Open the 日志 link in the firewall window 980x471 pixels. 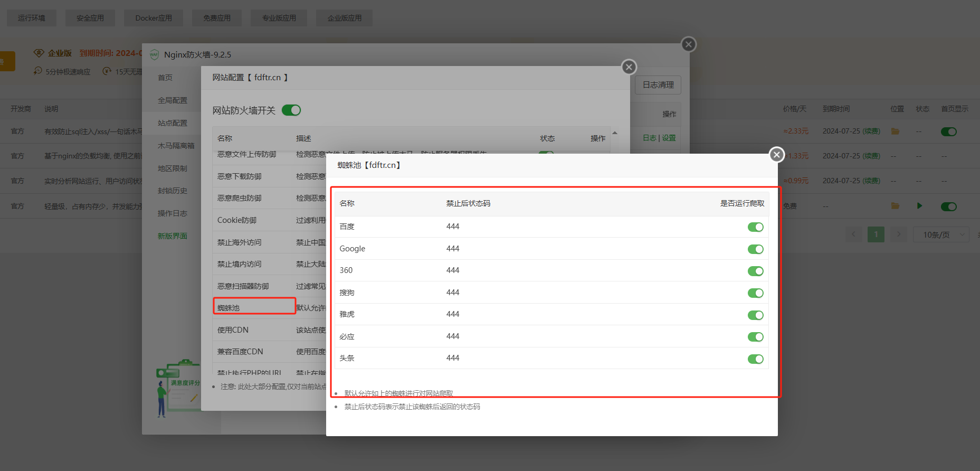649,138
